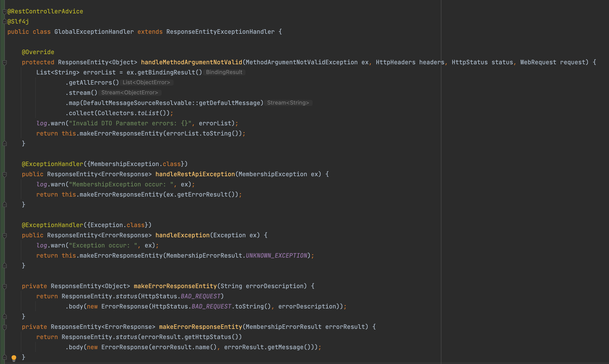Click BAD_REQUEST before .toString() in body line
609x364 pixels.
[x=211, y=307]
